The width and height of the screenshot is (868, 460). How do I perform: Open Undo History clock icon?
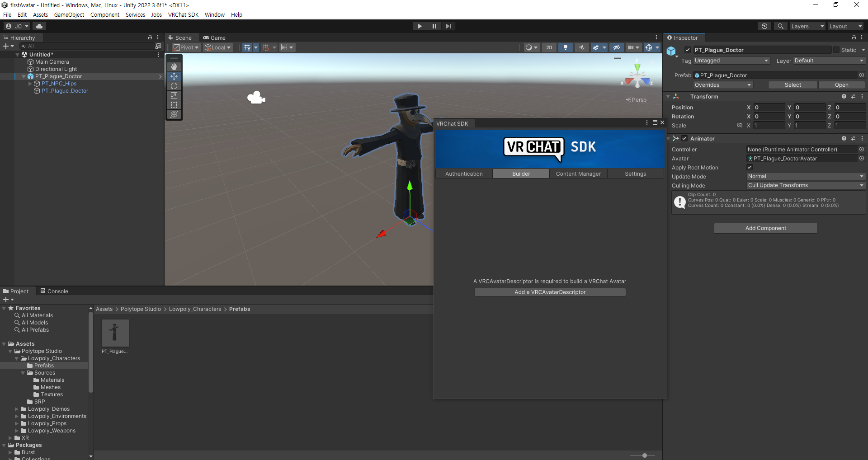click(764, 26)
